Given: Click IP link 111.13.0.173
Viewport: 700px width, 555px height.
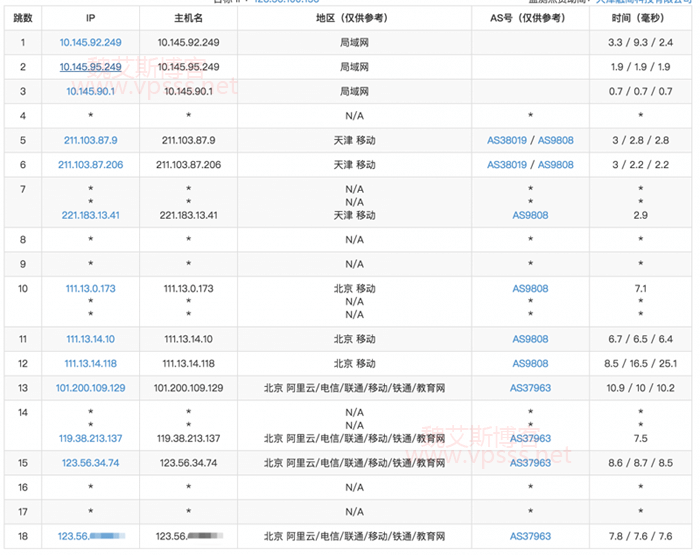Looking at the screenshot, I should pyautogui.click(x=90, y=288).
